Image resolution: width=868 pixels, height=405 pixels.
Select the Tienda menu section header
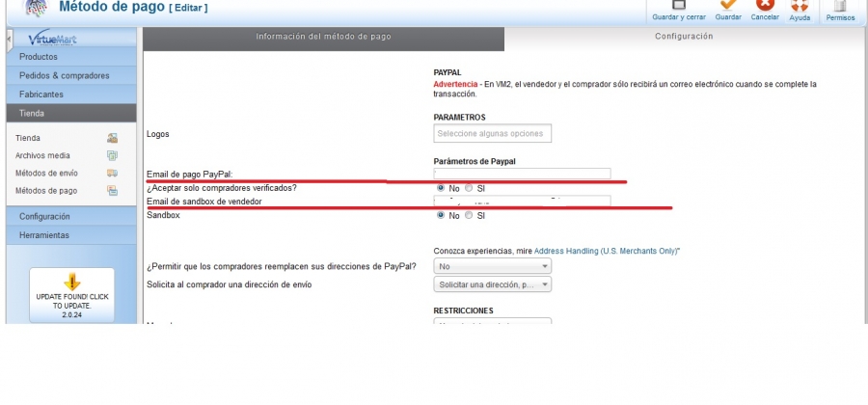(x=71, y=113)
